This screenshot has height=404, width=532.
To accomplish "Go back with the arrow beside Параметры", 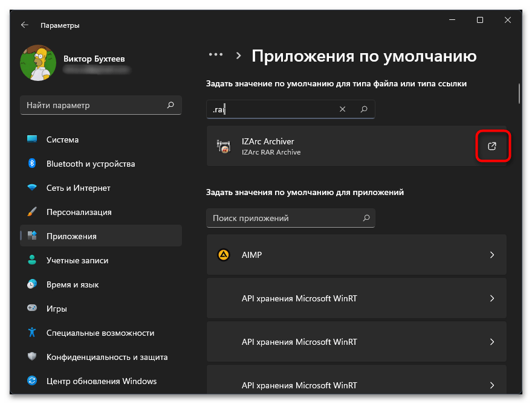I will [x=24, y=25].
